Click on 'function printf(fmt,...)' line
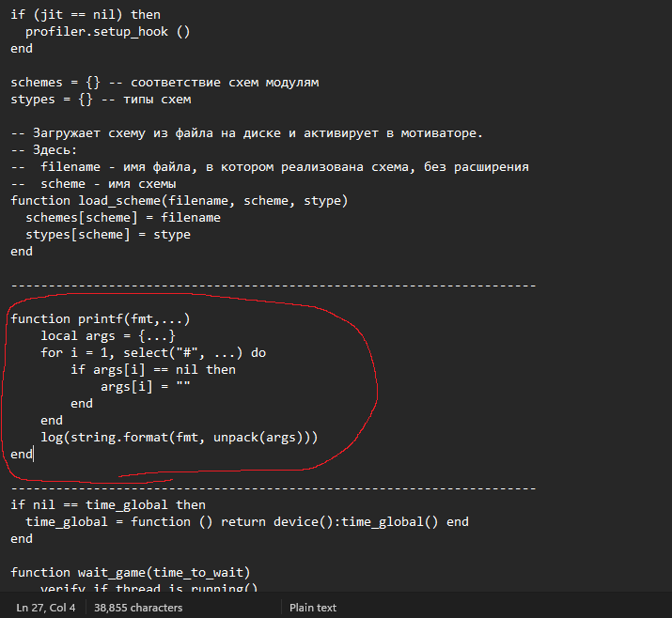 (101, 319)
